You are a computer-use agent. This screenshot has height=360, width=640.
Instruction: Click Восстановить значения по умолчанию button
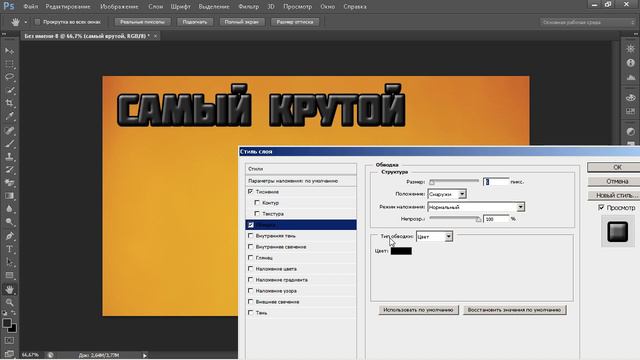(514, 310)
